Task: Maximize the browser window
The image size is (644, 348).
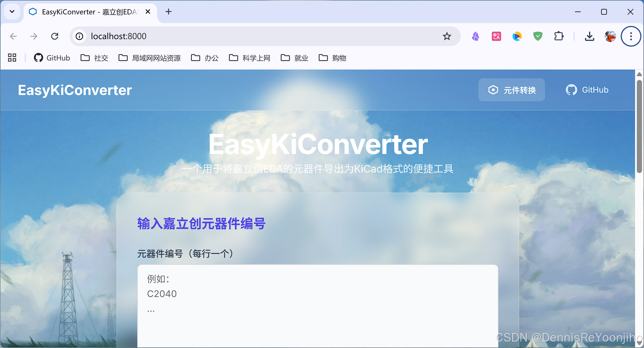Action: [x=604, y=12]
